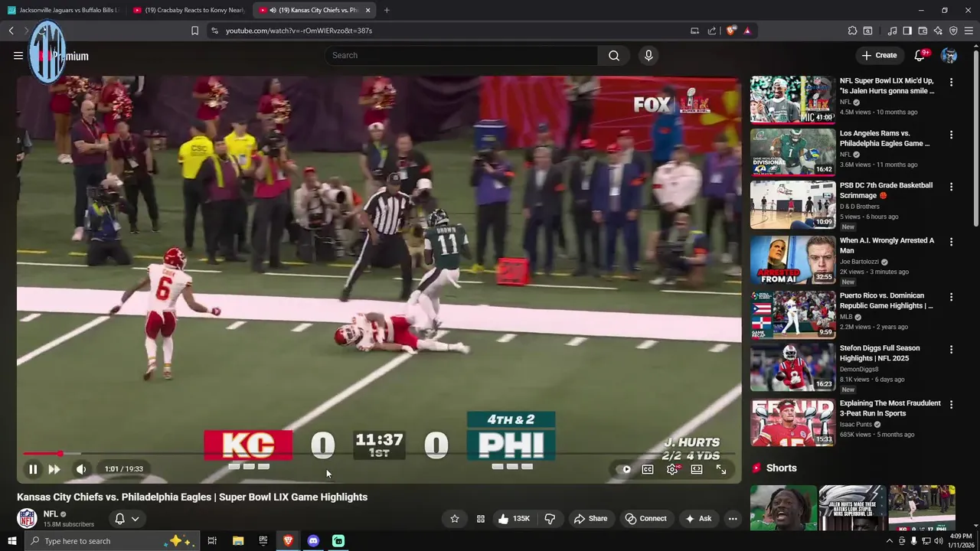
Task: Bookmark this page in the address bar
Action: click(x=194, y=31)
